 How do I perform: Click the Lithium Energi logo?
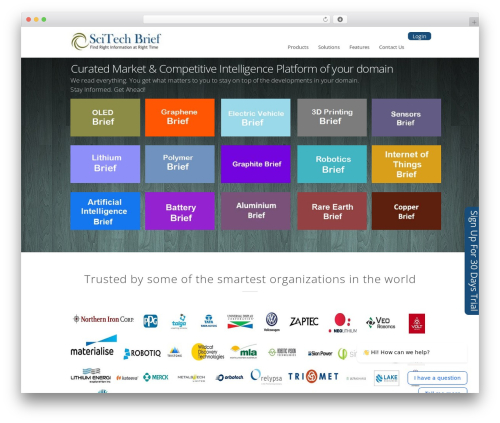[91, 376]
